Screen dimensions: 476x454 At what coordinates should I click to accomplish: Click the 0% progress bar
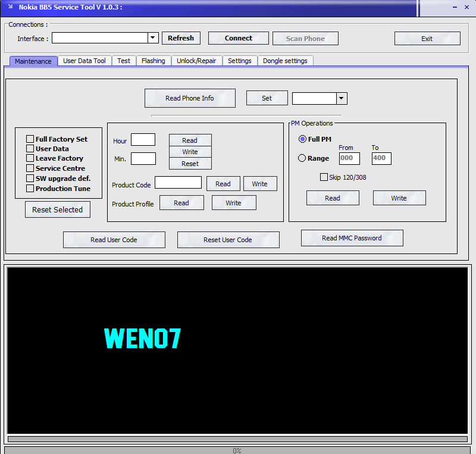tap(237, 450)
